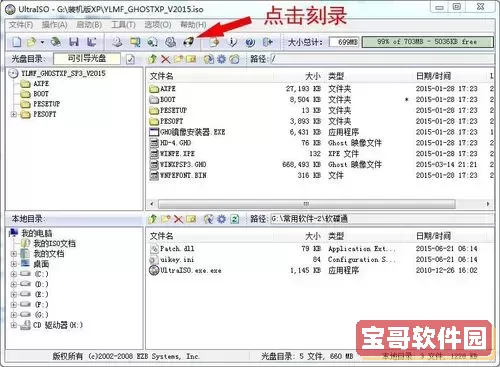Expand the CD 驱动器 (H:) node
The width and height of the screenshot is (500, 367).
[13, 325]
